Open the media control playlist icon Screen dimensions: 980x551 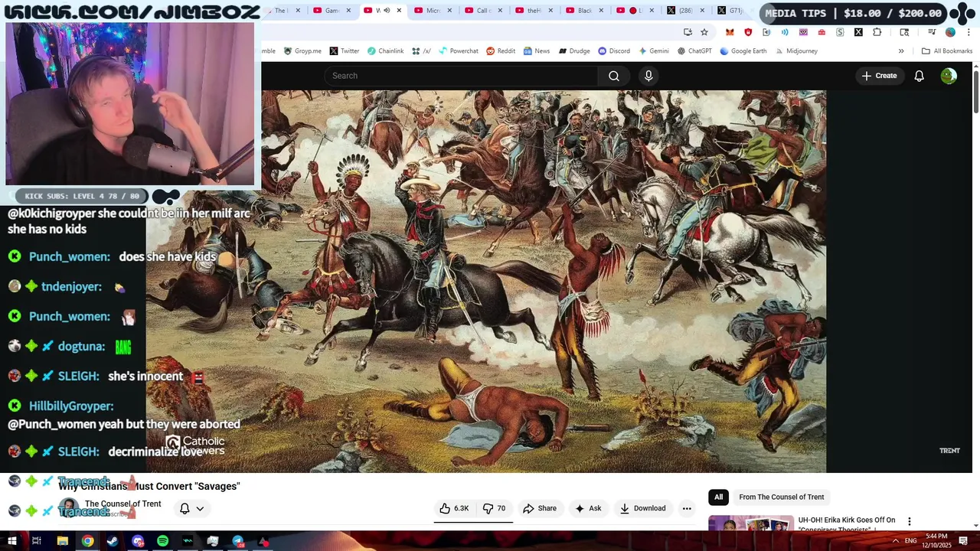point(932,32)
